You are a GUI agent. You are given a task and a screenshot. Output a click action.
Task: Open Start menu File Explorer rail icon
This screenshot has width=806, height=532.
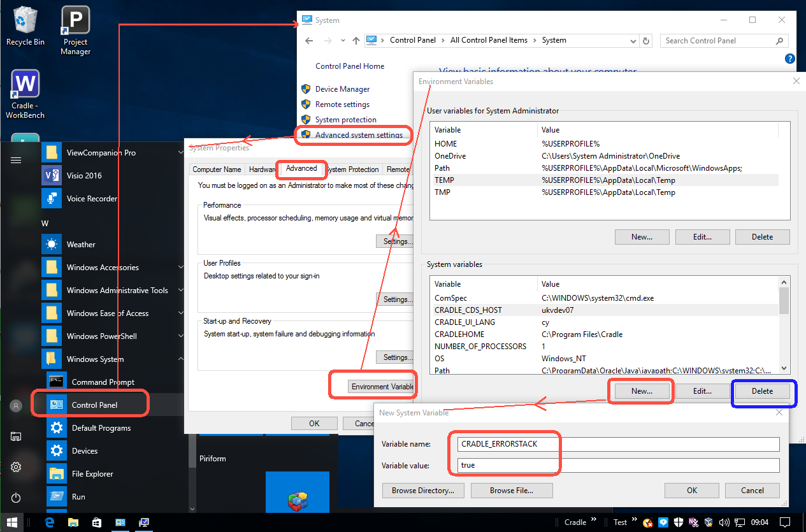[16, 436]
